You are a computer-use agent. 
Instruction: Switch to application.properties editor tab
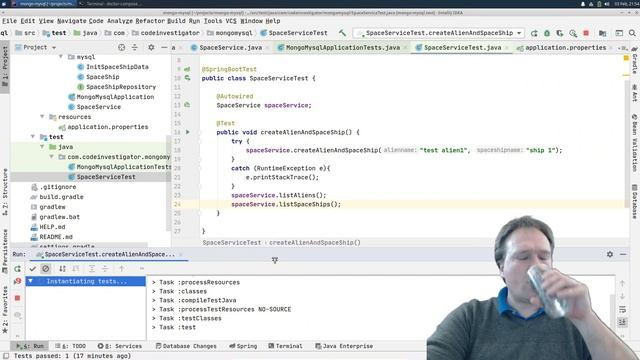(x=565, y=48)
